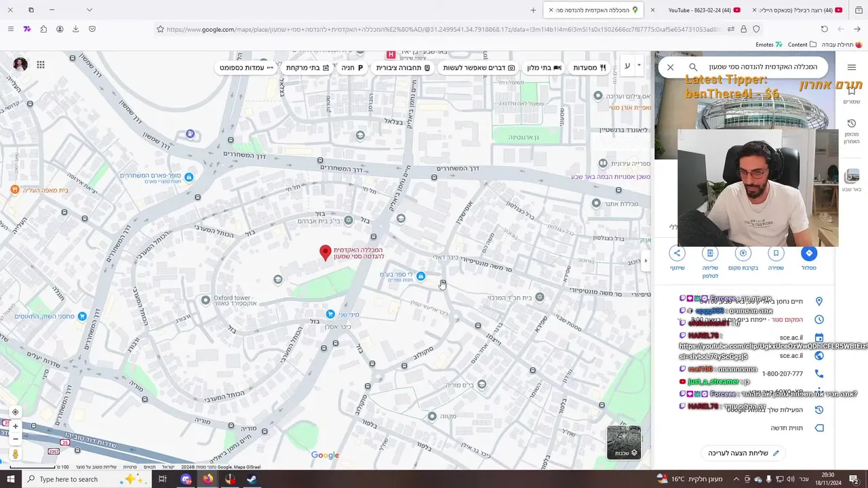868x488 pixels.
Task: Add a new label (תווית חדשה)
Action: (787, 428)
